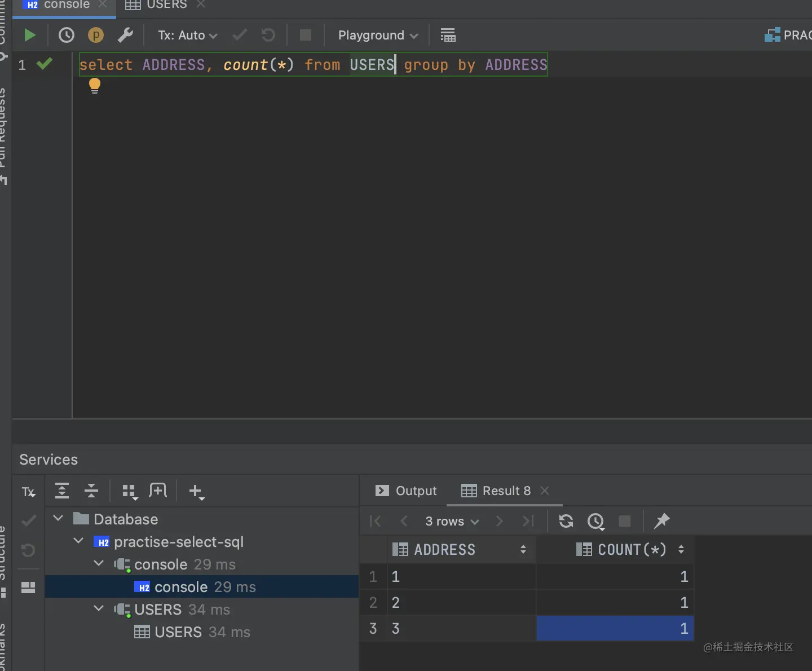Click the count(*) function in the query
The width and height of the screenshot is (812, 671).
pyautogui.click(x=258, y=64)
